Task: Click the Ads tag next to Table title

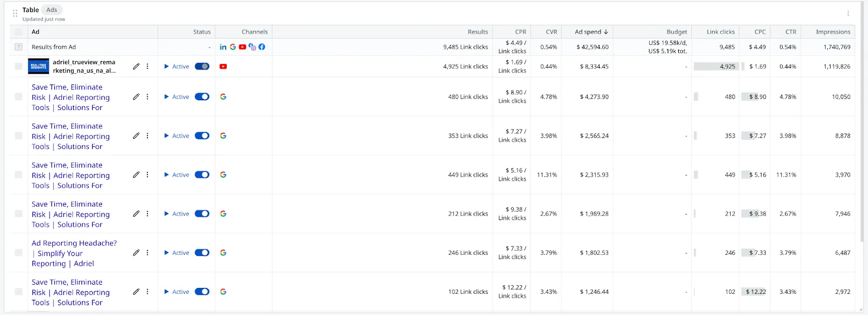Action: 52,10
